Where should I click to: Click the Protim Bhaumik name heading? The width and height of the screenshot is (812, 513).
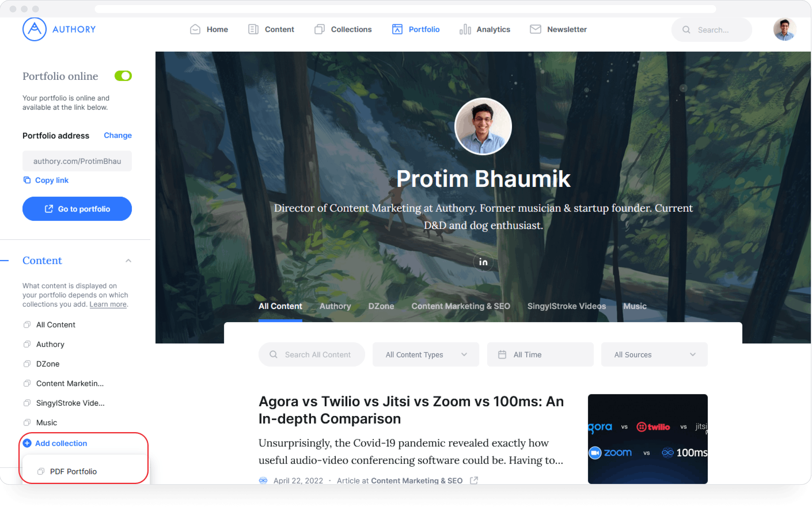click(483, 179)
